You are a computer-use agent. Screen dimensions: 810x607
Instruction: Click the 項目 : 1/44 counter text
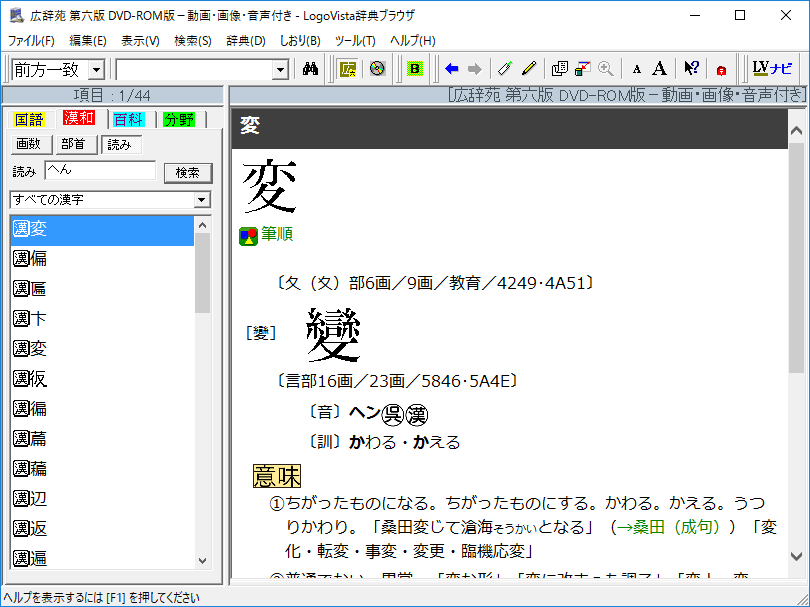pos(112,96)
